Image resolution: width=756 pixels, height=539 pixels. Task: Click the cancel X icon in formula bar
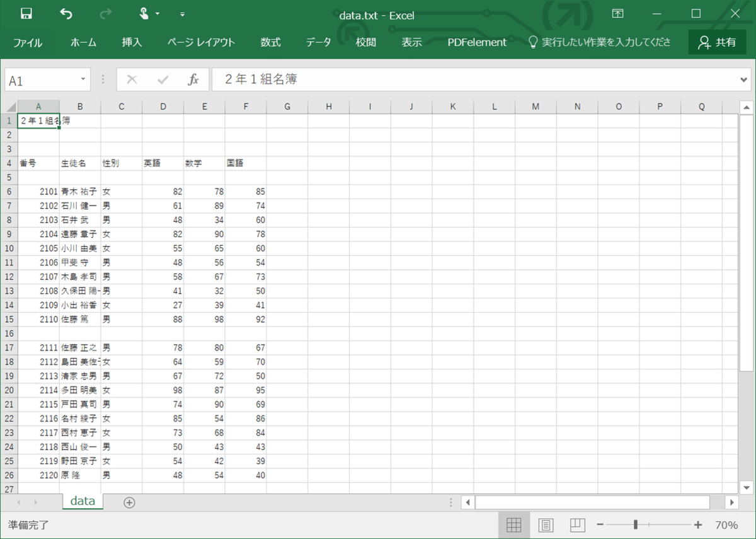132,79
